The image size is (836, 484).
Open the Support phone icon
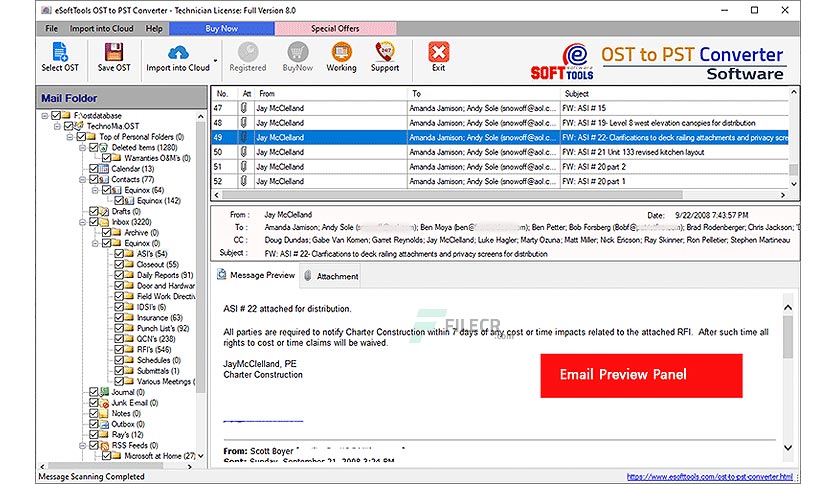tap(385, 52)
